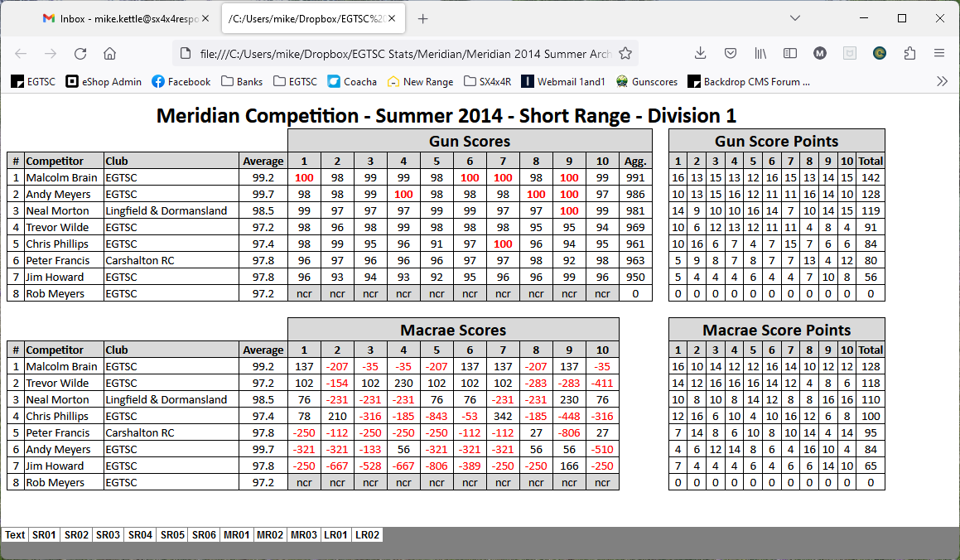
Task: Open the SX4x4R bookmark folder
Action: click(487, 81)
